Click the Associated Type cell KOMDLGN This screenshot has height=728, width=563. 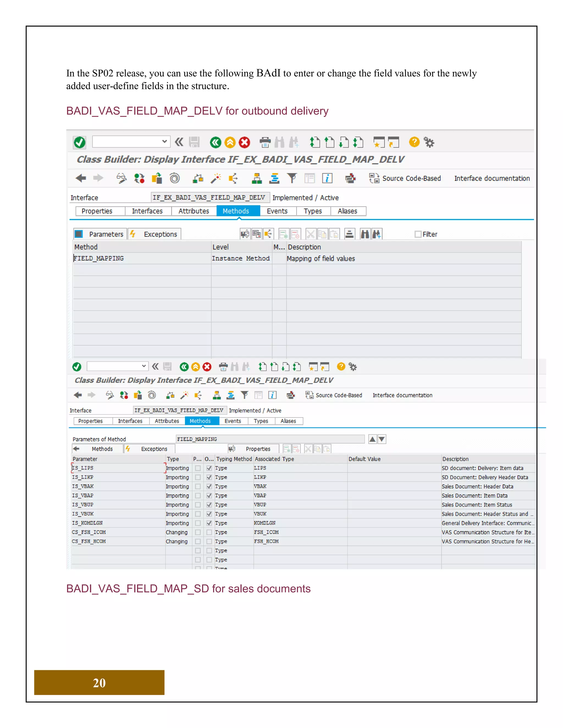[300, 523]
